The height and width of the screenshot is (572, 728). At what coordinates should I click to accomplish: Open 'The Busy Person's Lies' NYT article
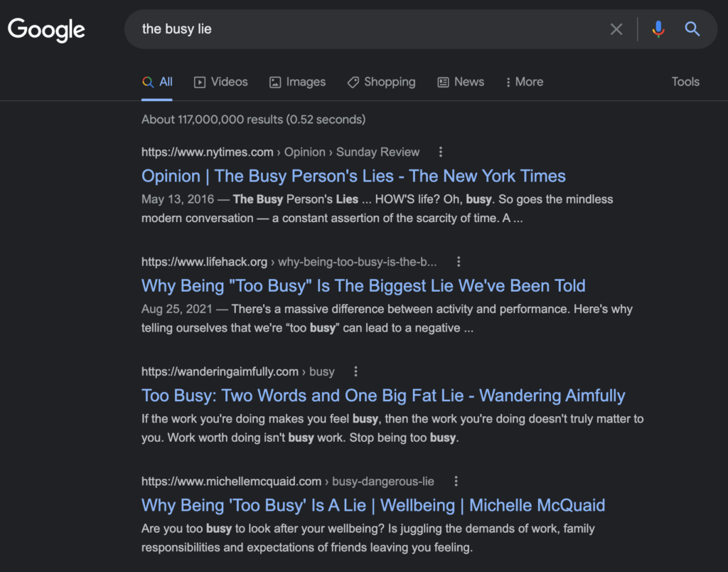[x=353, y=176]
